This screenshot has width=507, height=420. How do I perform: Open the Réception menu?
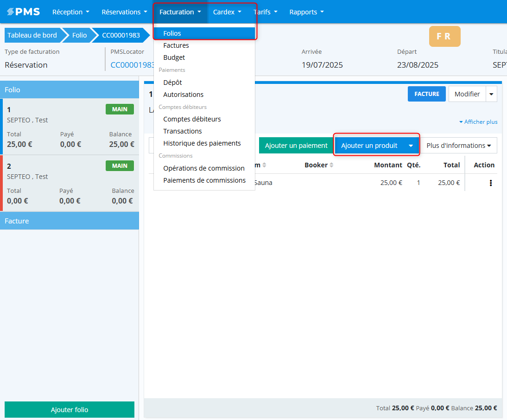point(70,12)
